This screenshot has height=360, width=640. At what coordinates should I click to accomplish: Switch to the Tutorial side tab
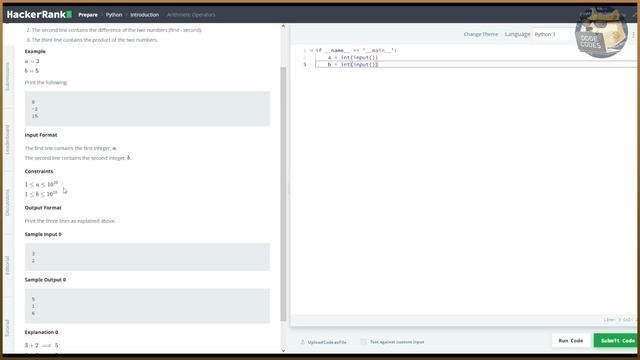pos(7,328)
